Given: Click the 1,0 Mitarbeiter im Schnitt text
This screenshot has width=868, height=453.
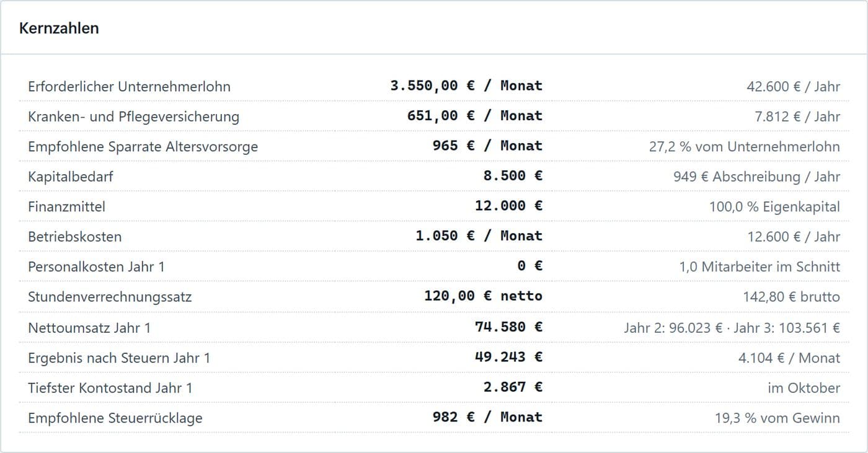Looking at the screenshot, I should point(760,266).
